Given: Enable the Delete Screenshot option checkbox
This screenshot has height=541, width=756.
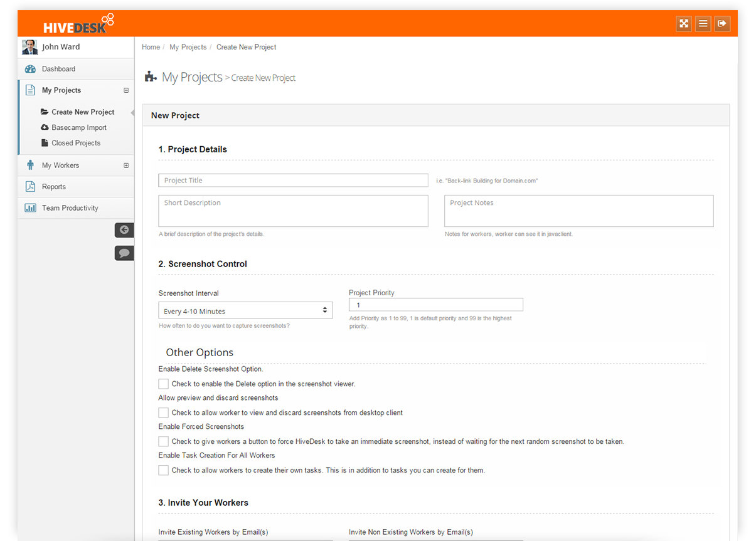Looking at the screenshot, I should coord(163,384).
